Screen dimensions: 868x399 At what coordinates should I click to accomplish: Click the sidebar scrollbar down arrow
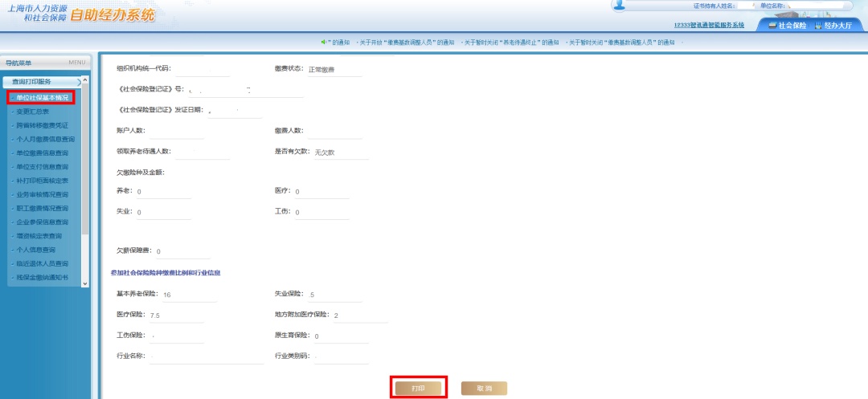coord(84,283)
